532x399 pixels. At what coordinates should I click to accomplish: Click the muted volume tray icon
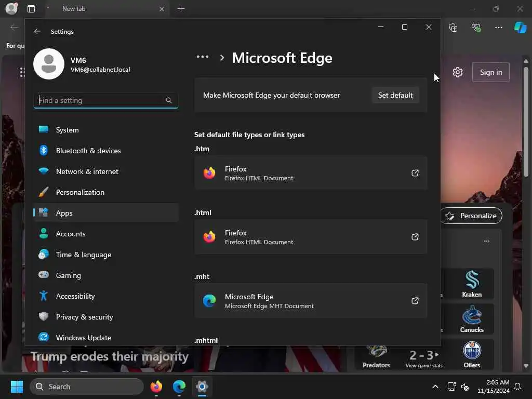(465, 387)
